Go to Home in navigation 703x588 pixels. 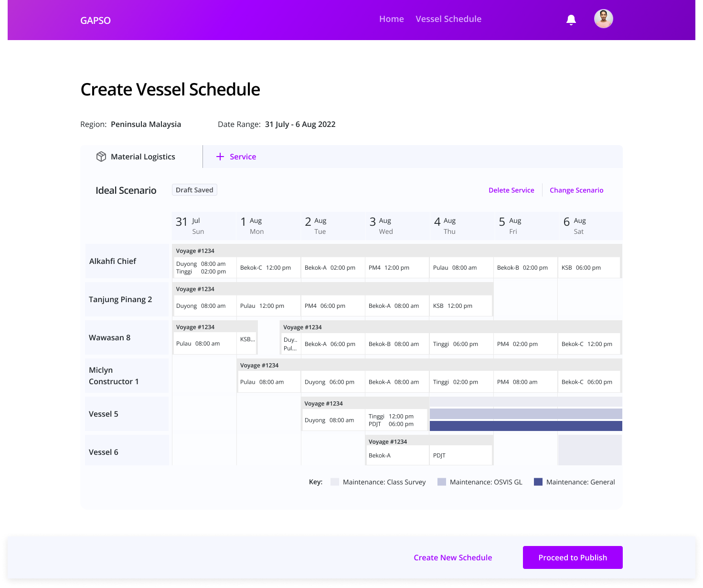391,19
